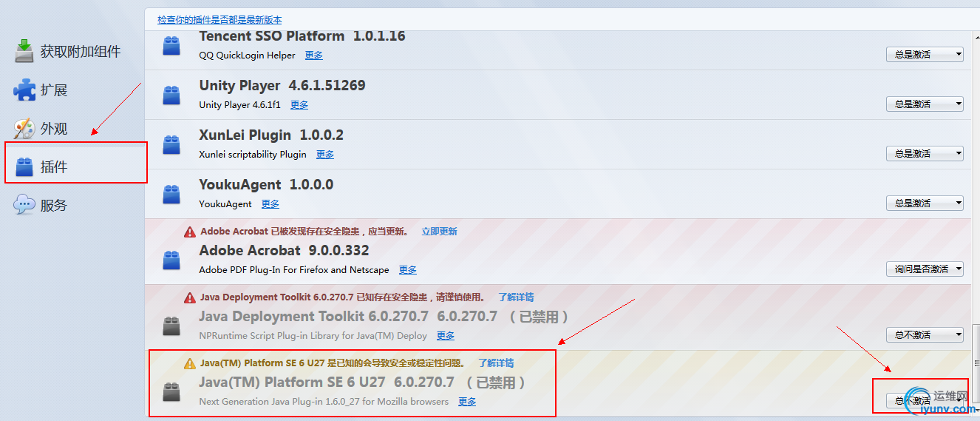Select the XunLei Plugin 1.0.0.2 title

[x=271, y=135]
